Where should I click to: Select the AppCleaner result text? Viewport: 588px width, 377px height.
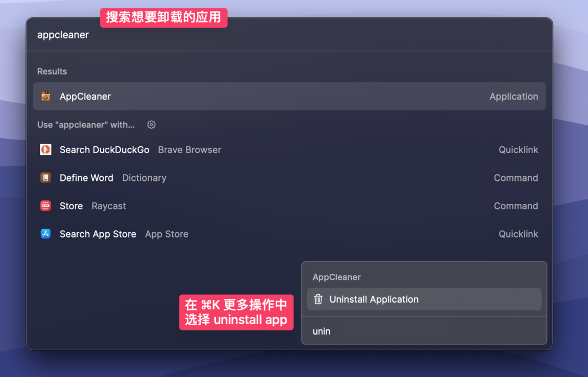tap(85, 96)
